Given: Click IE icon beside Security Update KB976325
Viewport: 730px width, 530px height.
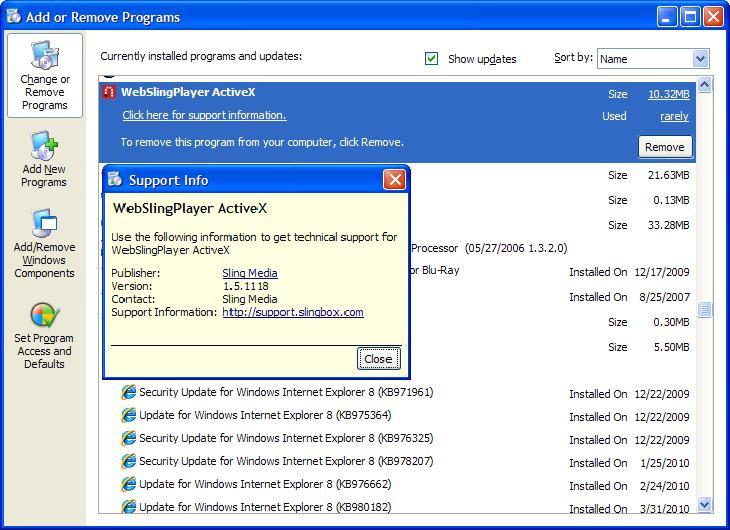Looking at the screenshot, I should 128,438.
